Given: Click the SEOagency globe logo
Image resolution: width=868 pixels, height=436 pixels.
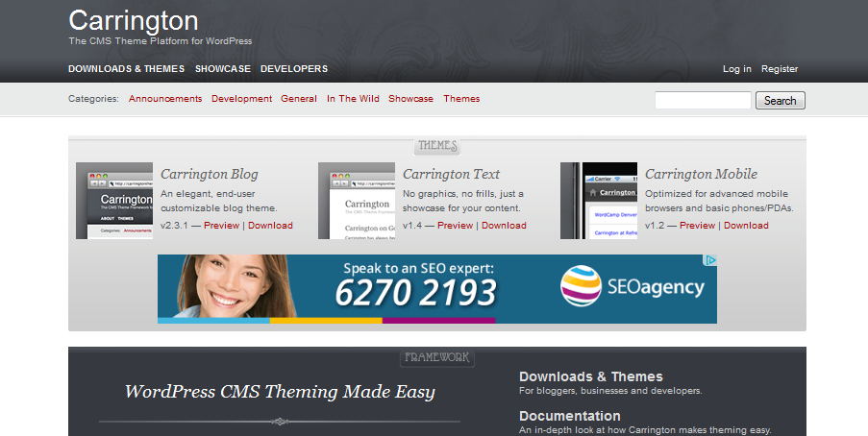Looking at the screenshot, I should [x=581, y=286].
